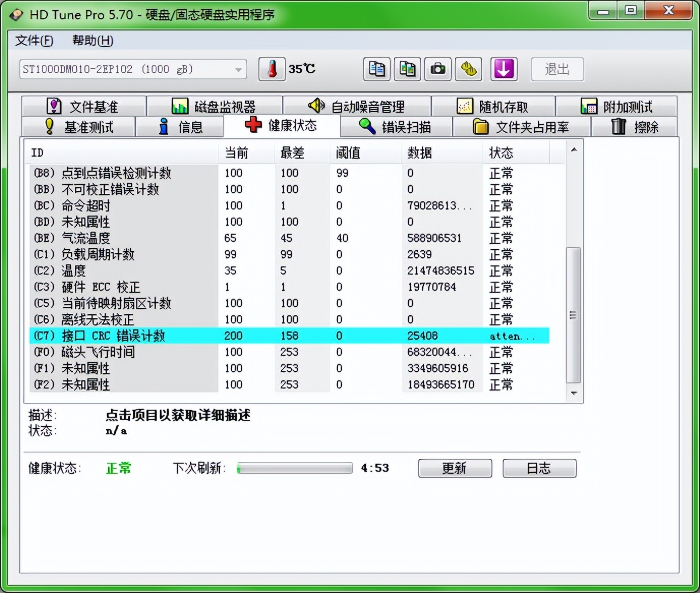This screenshot has width=700, height=593.
Task: Select the (BD) 未知属性 row
Action: tap(289, 222)
